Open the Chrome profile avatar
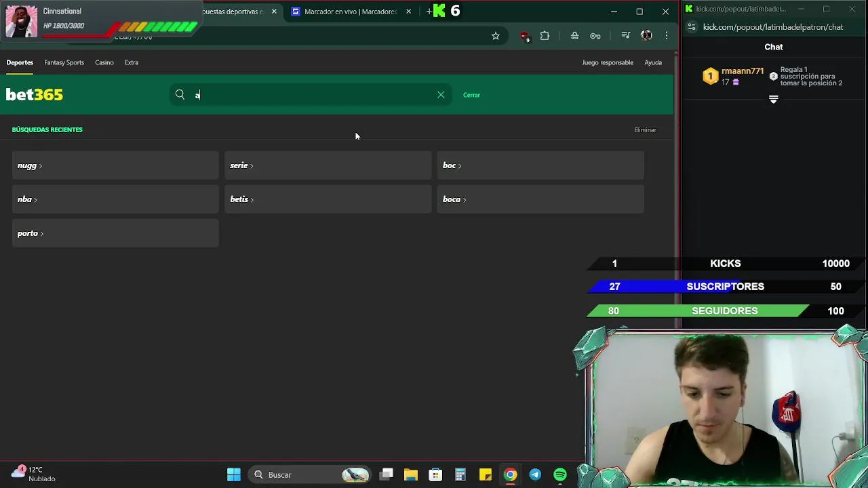 (x=646, y=36)
